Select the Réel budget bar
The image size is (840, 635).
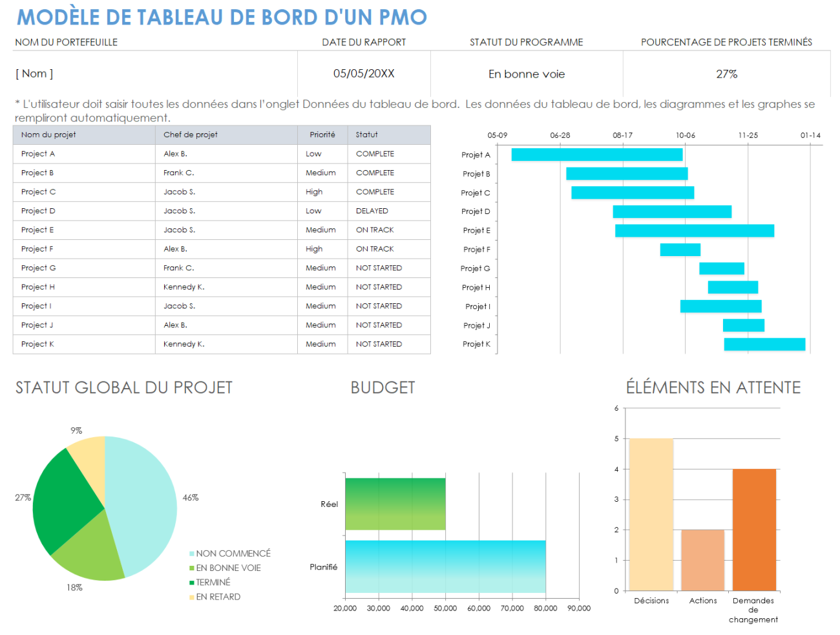[x=395, y=504]
